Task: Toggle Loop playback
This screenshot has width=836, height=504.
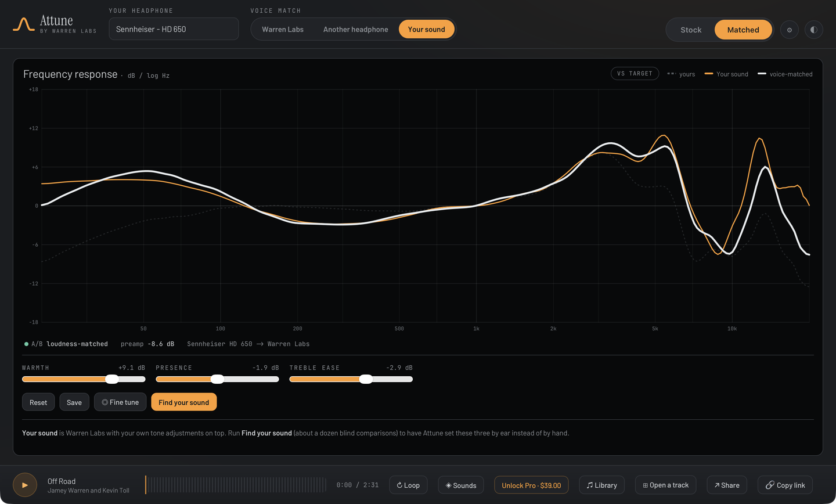Action: coord(408,485)
